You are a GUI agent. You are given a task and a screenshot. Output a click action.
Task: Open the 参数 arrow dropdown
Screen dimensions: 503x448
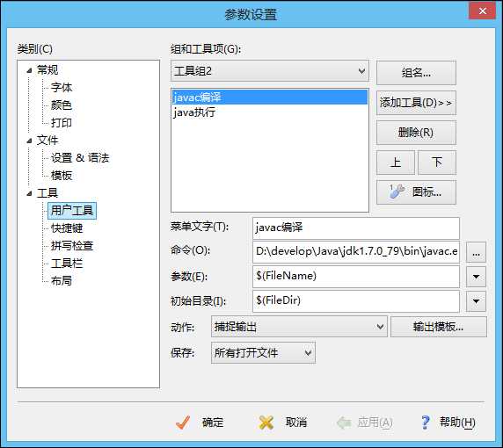coord(476,277)
